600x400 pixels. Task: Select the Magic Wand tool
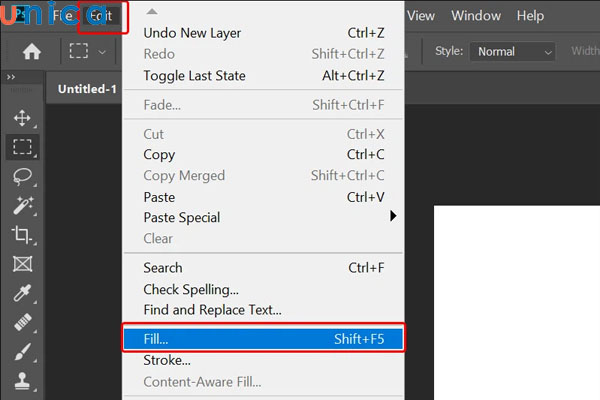(x=22, y=206)
